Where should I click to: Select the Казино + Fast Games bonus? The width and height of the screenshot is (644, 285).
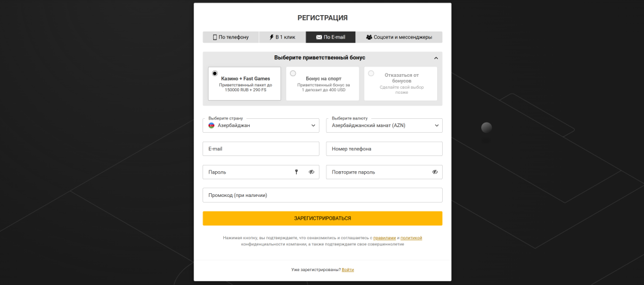coord(215,74)
